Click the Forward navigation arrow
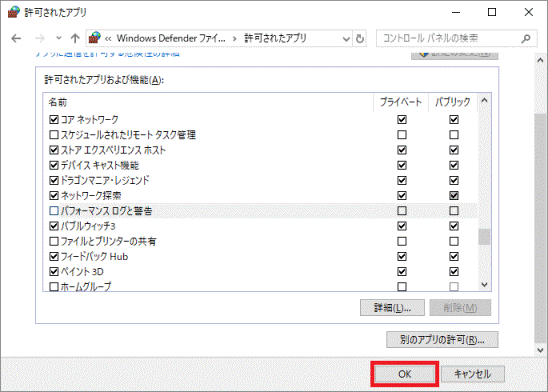 pyautogui.click(x=39, y=38)
